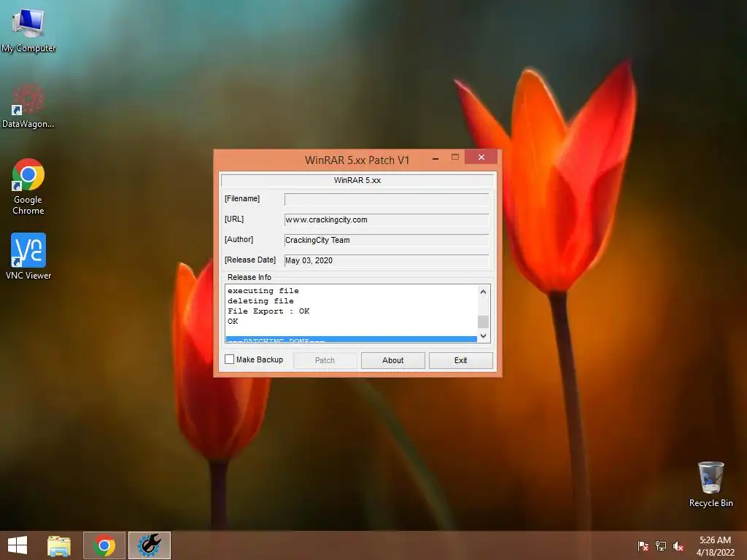Click the Release Info scrollbar thumb
Viewport: 747px width, 560px height.
[483, 322]
